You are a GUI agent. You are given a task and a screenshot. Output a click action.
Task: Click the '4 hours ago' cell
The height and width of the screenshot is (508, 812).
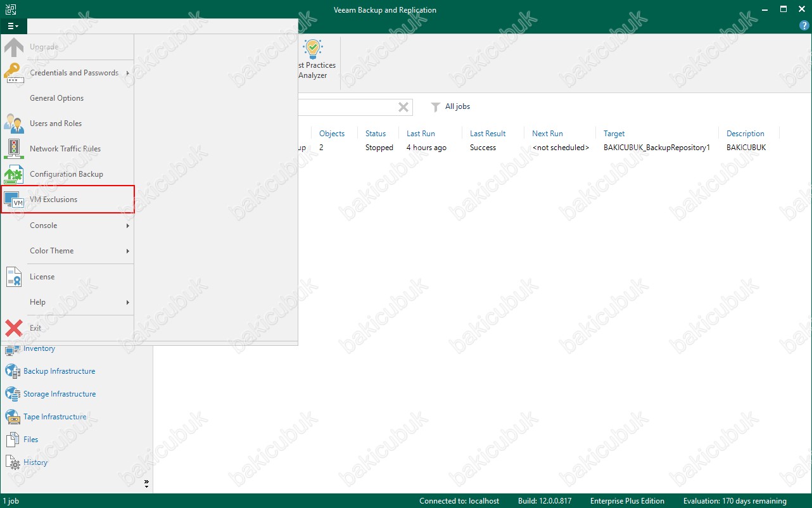(x=426, y=148)
